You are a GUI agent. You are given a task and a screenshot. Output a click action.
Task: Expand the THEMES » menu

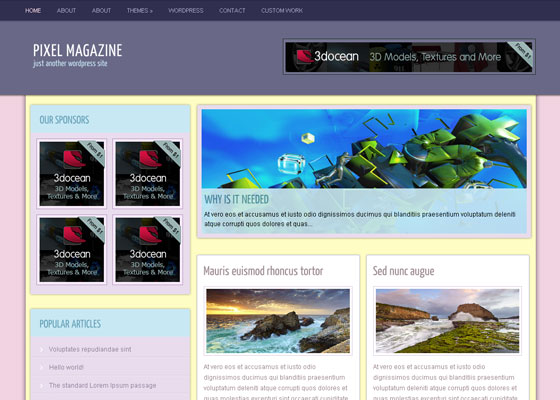pos(140,11)
